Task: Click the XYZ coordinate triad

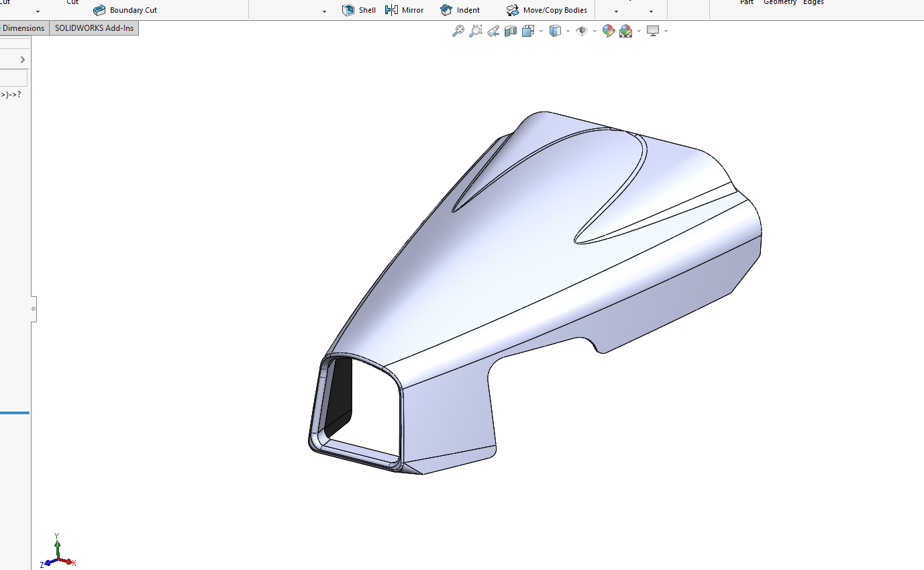Action: [58, 552]
